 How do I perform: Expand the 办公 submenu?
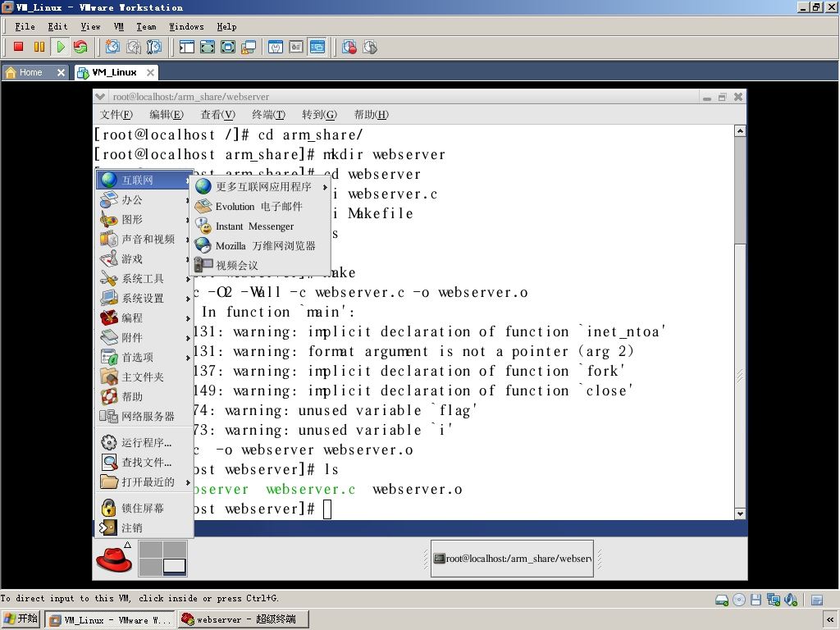[144, 200]
